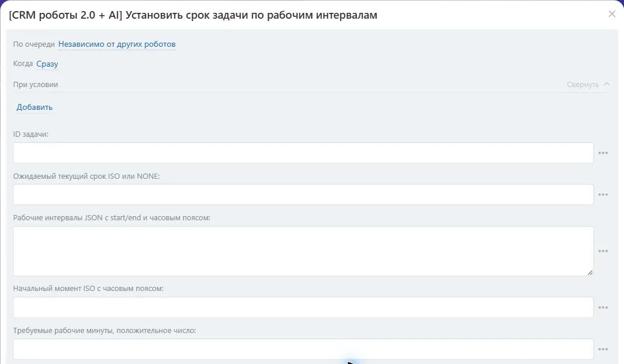Screen dimensions: 624x364
Task: Select the ID задачи: label
Action: pyautogui.click(x=30, y=134)
